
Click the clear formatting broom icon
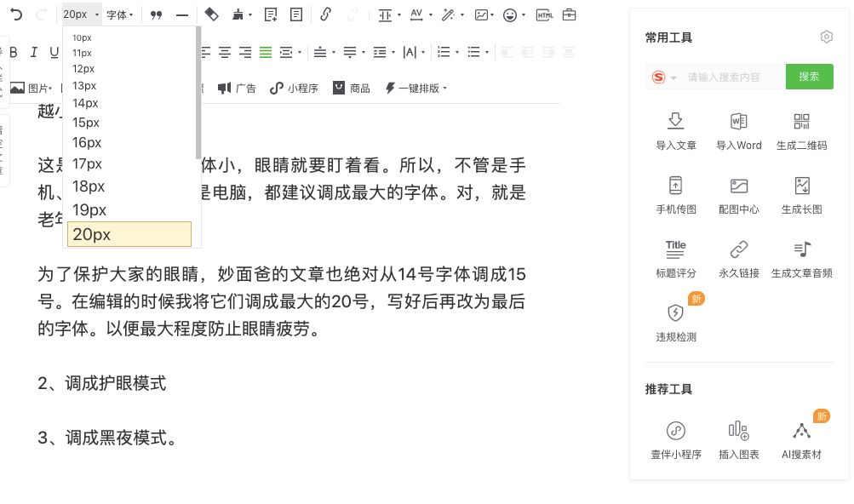coord(238,14)
